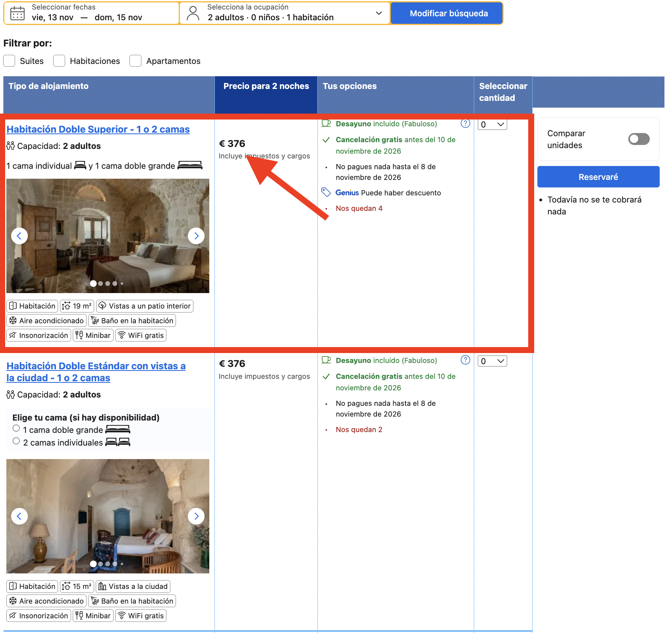Open quantity dropdown for Habitación Doble Superior
This screenshot has height=633, width=672.
click(x=492, y=125)
